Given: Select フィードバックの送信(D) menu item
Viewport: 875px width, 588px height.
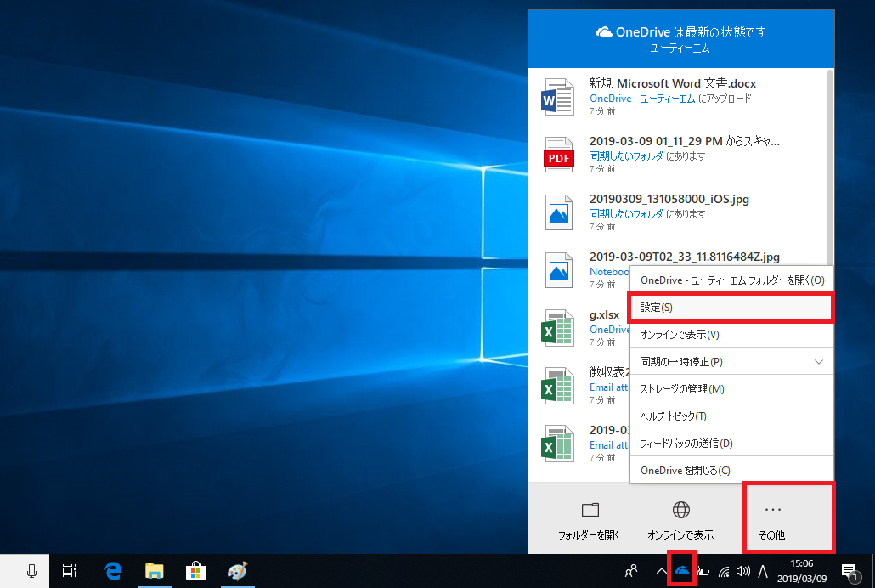Looking at the screenshot, I should [731, 444].
